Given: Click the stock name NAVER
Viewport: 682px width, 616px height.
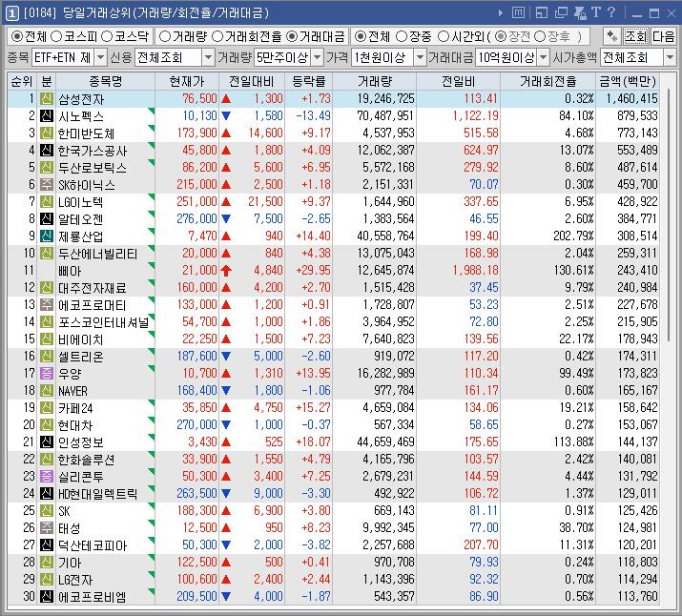Looking at the screenshot, I should tap(73, 391).
